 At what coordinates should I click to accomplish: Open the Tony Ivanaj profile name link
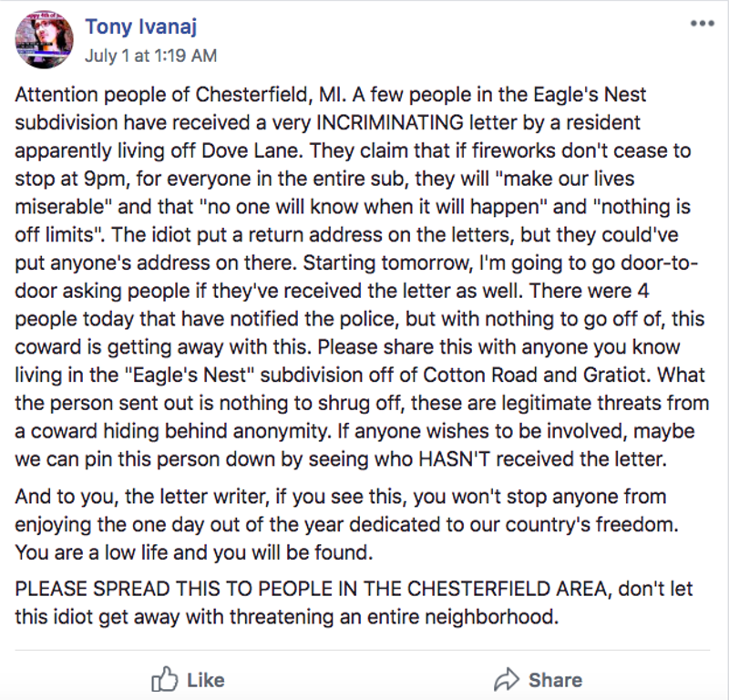pos(141,26)
